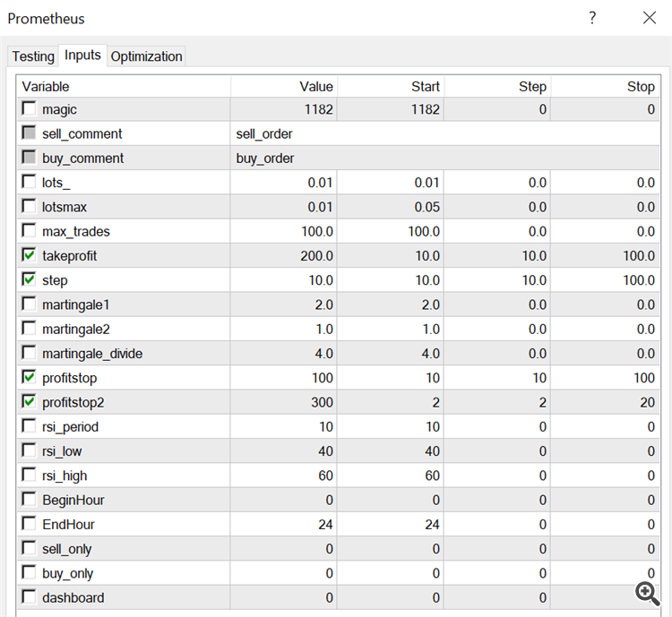Viewport: 672px width, 617px height.
Task: Click the magic value 1182
Action: 318,109
